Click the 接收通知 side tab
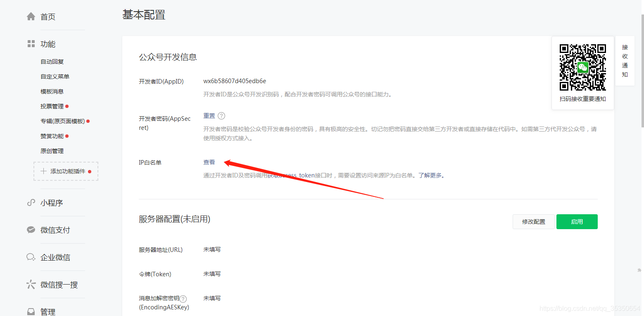The width and height of the screenshot is (644, 316). tap(625, 61)
